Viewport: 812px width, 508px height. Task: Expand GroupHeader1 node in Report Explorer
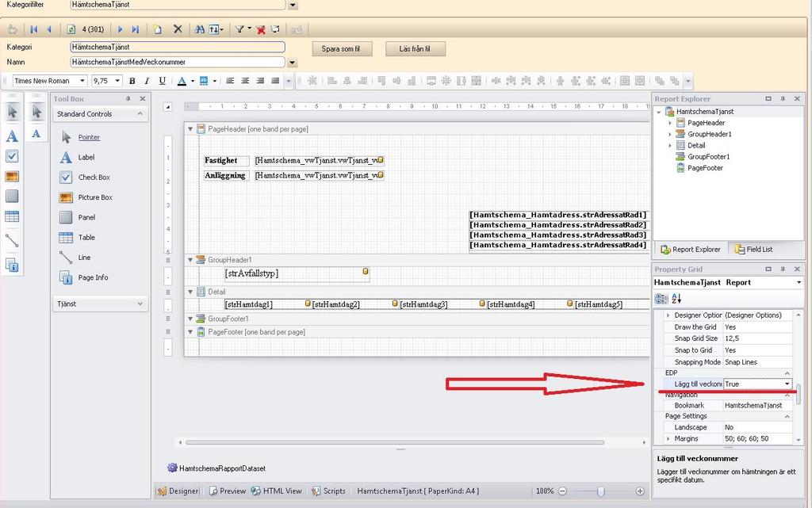coord(669,134)
